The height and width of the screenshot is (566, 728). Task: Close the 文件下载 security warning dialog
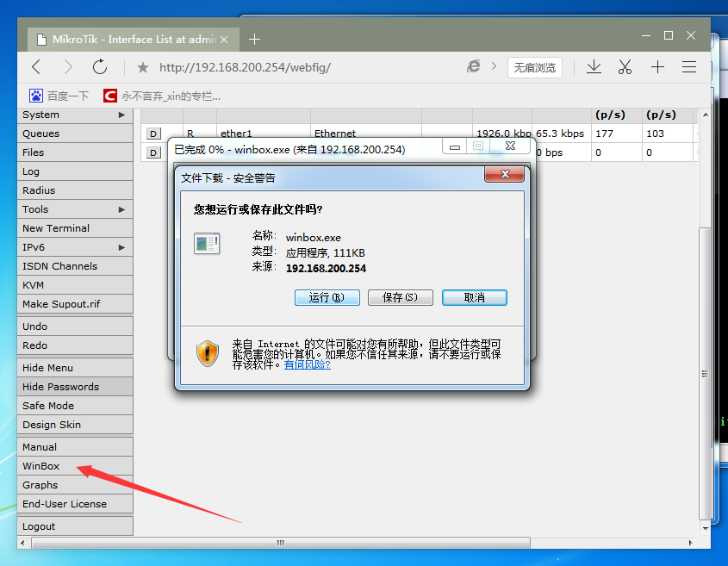click(x=505, y=174)
